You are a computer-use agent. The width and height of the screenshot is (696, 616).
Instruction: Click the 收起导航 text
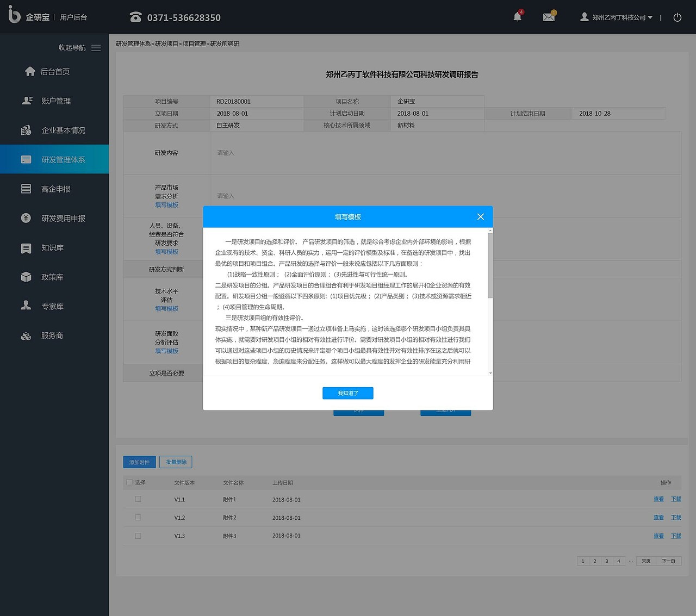click(72, 48)
